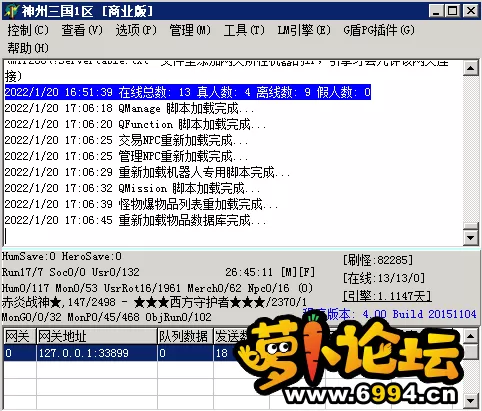Select the 交易NPC重新加载完成 log line
This screenshot has height=411, width=482.
pyautogui.click(x=126, y=140)
